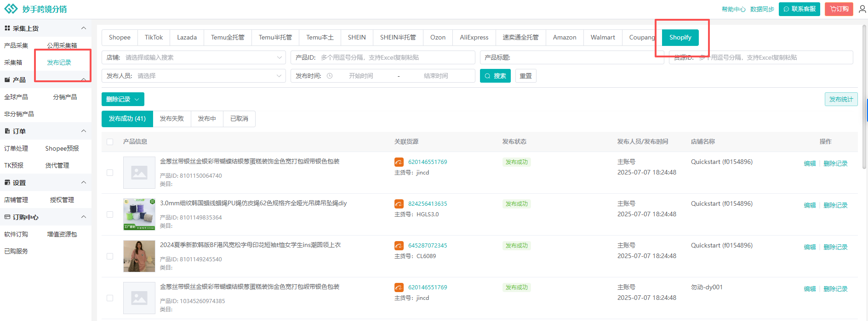Viewport: 868px width, 321px height.
Task: Check the box for the 3.0mm细纹韩国蜡线 product
Action: (x=110, y=214)
